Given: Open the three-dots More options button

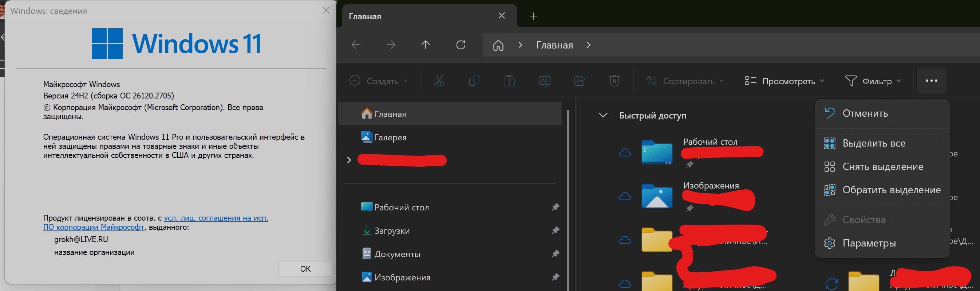Looking at the screenshot, I should pos(931,81).
